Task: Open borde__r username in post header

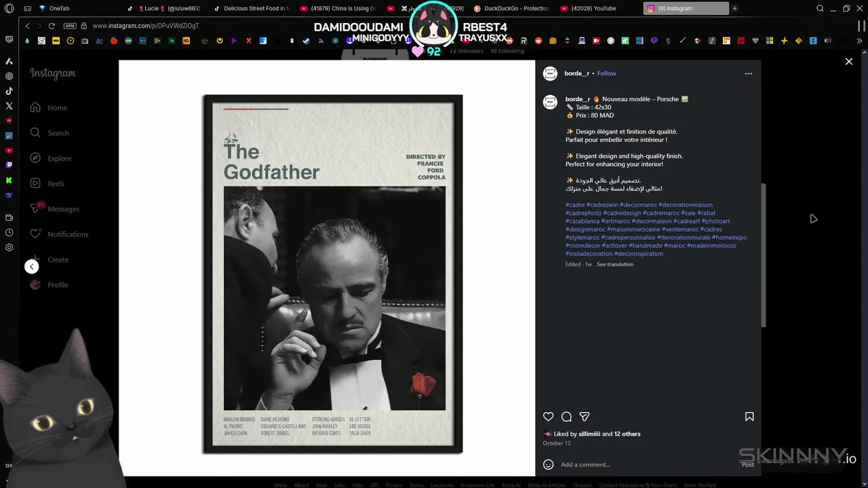Action: 577,73
